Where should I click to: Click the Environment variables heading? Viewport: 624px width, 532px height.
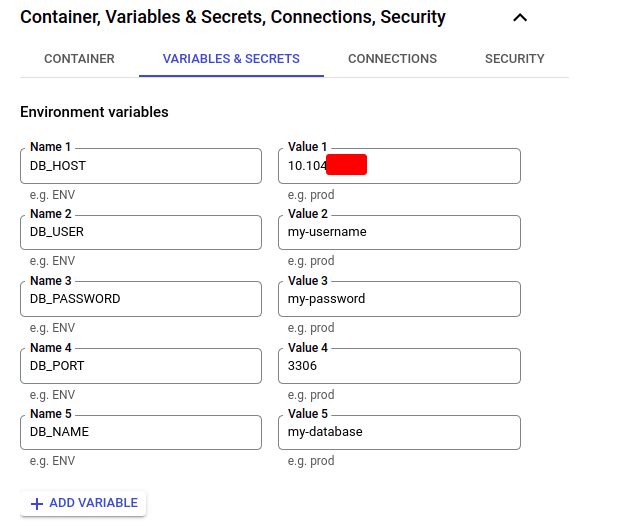pyautogui.click(x=94, y=112)
